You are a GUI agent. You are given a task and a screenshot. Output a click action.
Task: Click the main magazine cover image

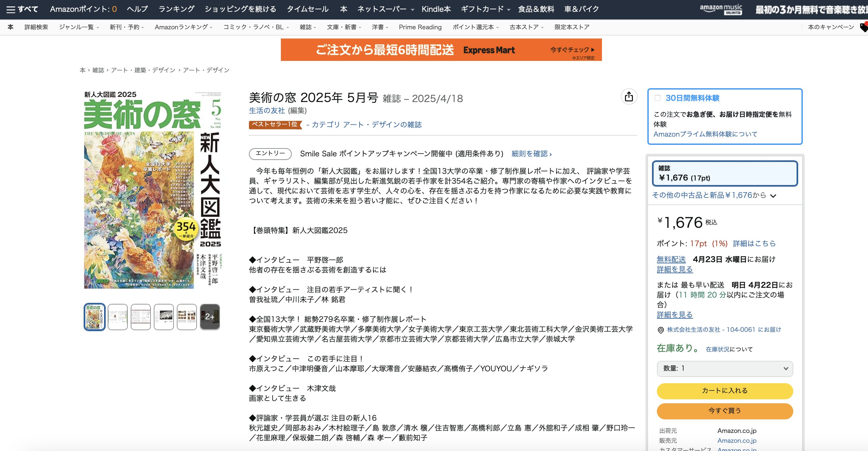click(153, 190)
